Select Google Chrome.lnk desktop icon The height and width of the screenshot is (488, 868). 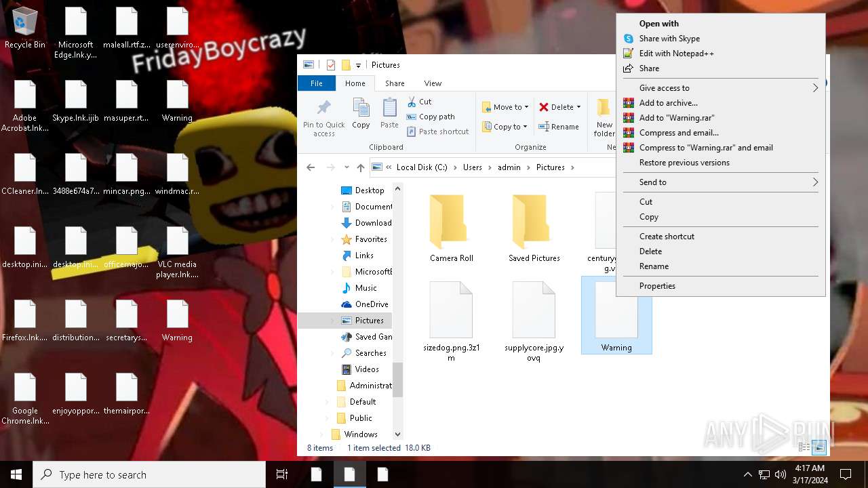click(x=25, y=399)
